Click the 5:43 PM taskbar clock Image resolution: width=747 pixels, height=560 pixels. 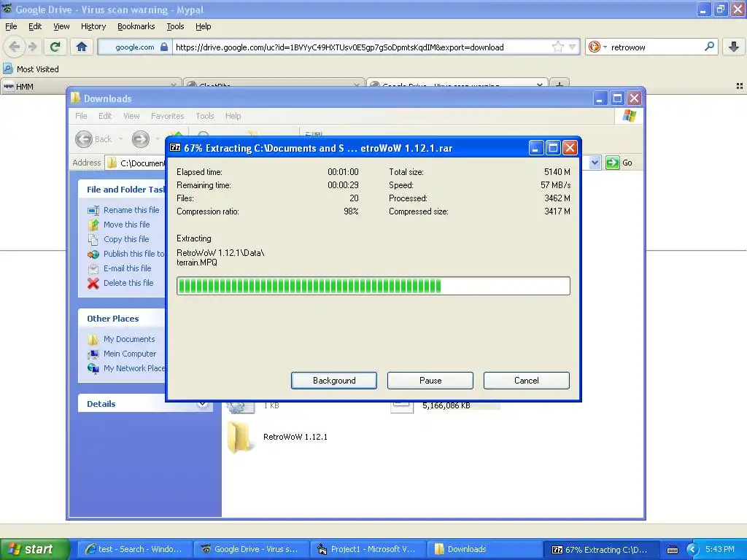pos(719,549)
